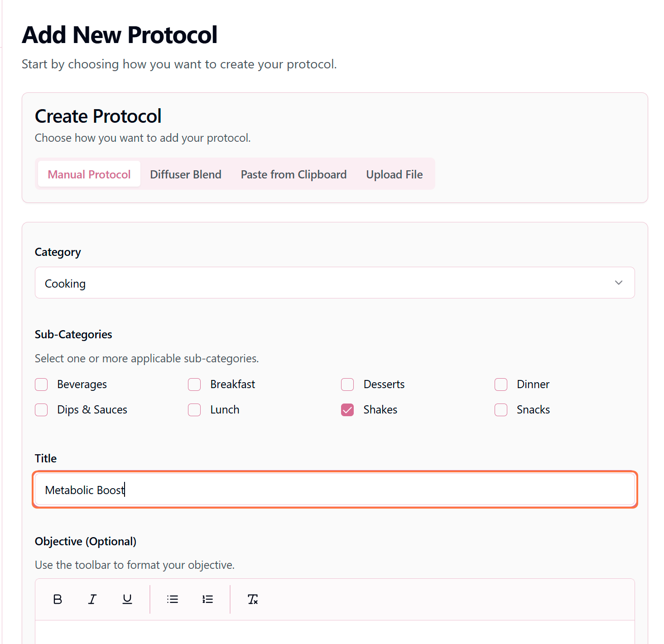Enable the Dinner sub-category

501,384
